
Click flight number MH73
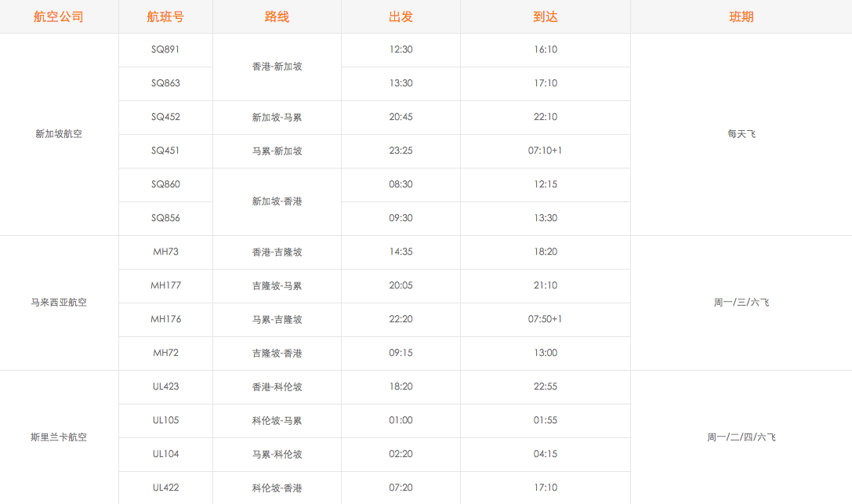pos(165,252)
